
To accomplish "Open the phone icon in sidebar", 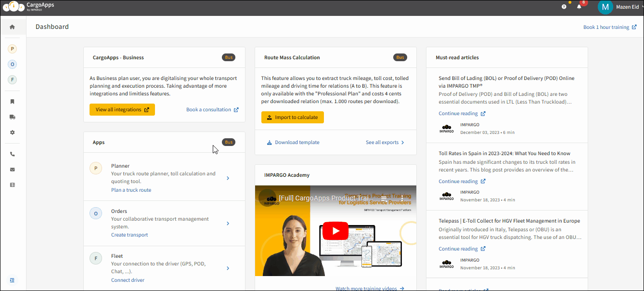I will (13, 154).
